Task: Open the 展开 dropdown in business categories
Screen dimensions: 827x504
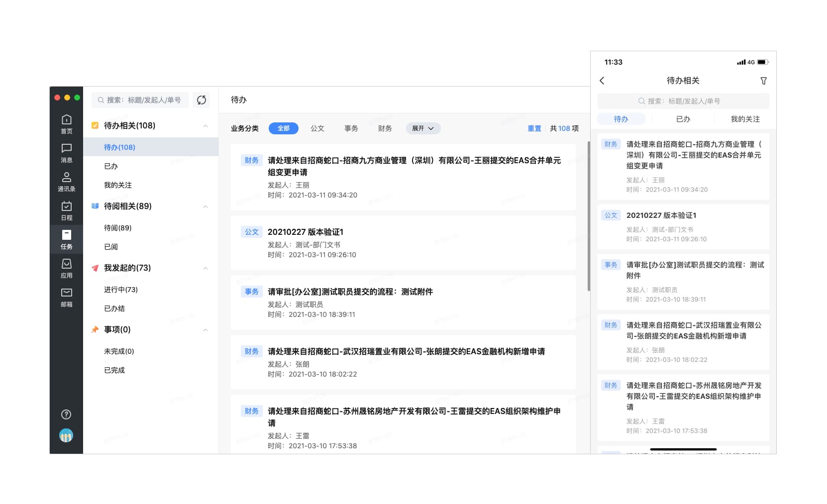Action: [x=422, y=128]
